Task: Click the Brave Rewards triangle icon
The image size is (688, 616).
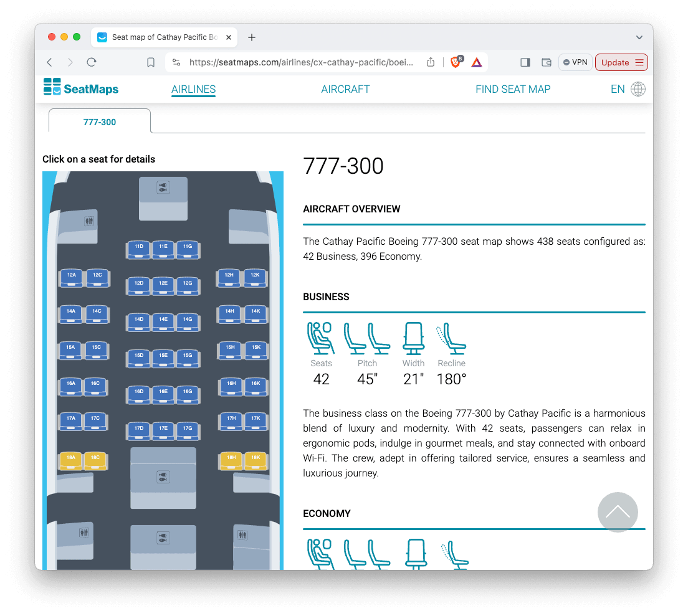Action: pos(477,62)
